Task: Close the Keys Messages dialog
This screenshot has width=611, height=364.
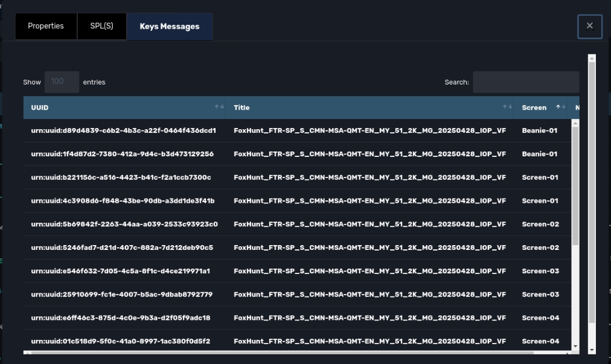Action: (589, 26)
